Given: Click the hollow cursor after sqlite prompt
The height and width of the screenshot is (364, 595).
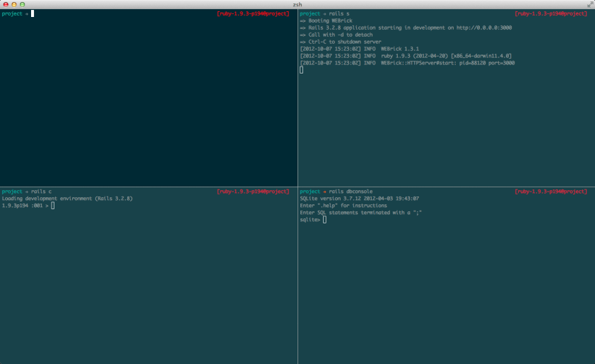Looking at the screenshot, I should [x=324, y=220].
